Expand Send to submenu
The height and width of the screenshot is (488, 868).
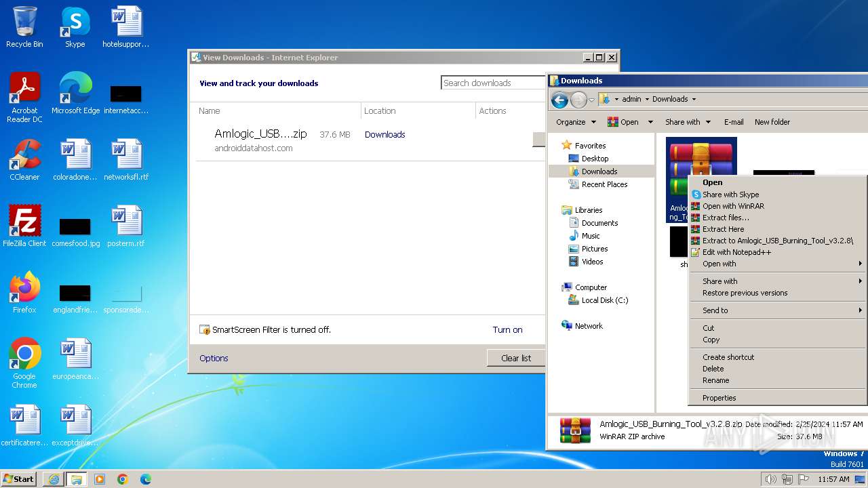point(777,310)
